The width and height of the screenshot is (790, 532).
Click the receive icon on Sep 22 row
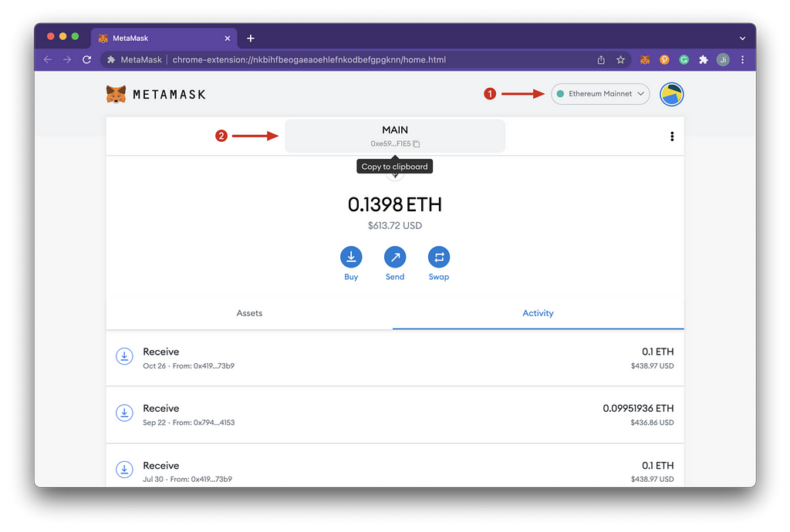tap(124, 413)
